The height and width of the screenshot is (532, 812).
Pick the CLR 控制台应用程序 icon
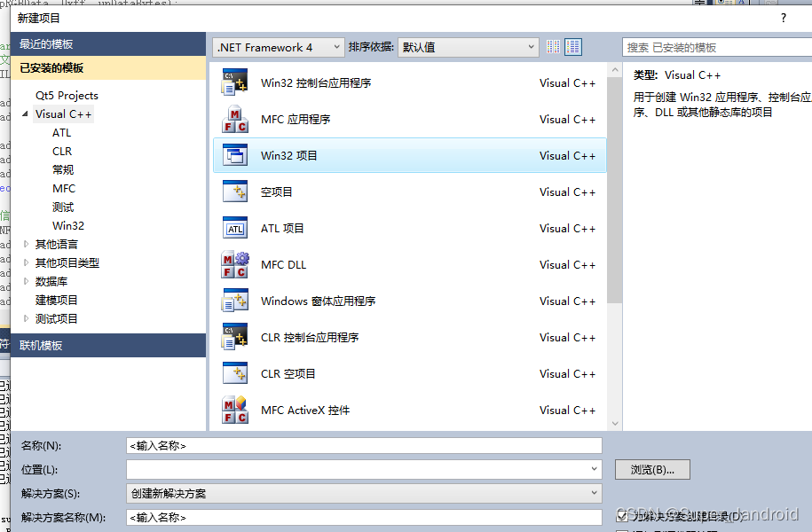(x=235, y=337)
